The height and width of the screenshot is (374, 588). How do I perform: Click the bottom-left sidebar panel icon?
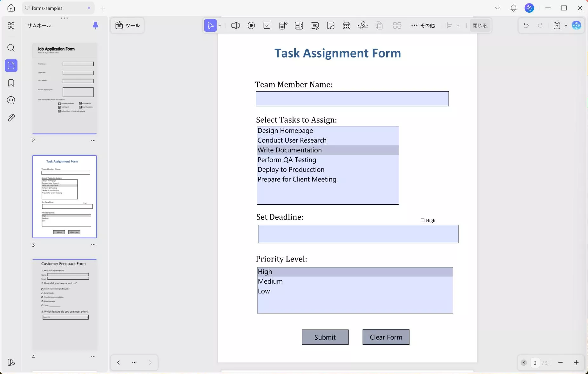(x=11, y=363)
